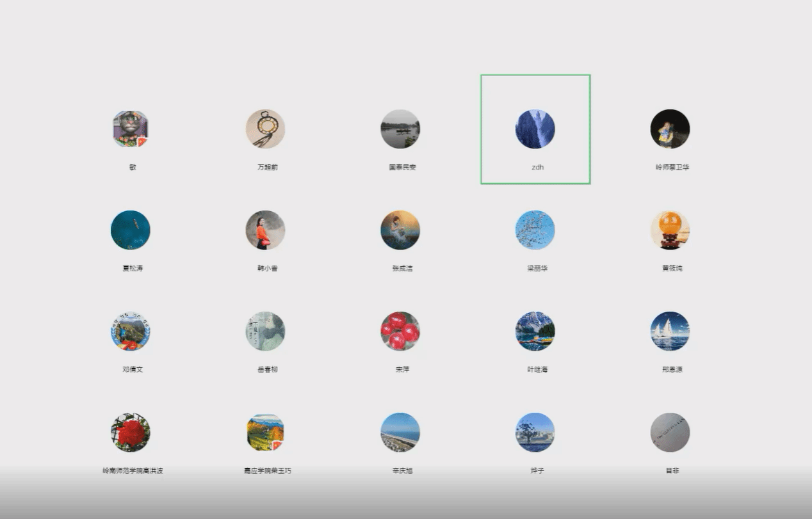Click 邢思源's sailboat avatar
This screenshot has height=519, width=812.
670,331
